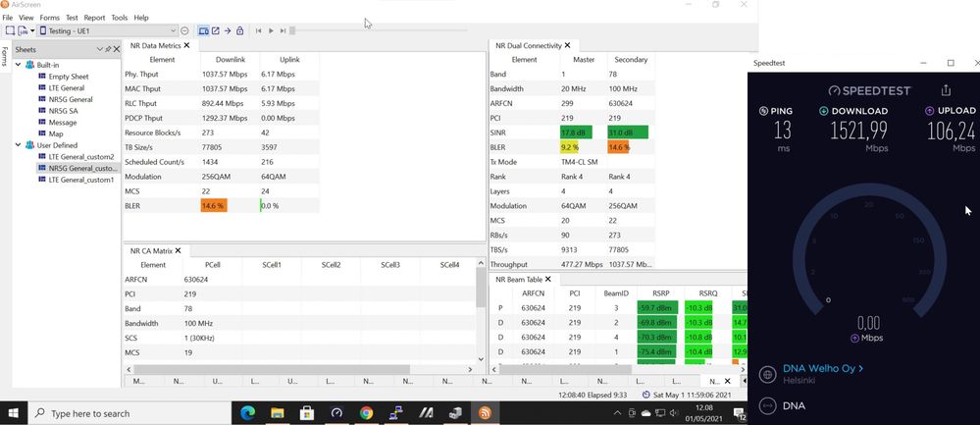Skip to end of log playback
Viewport: 980px width, 425px height.
(x=284, y=30)
